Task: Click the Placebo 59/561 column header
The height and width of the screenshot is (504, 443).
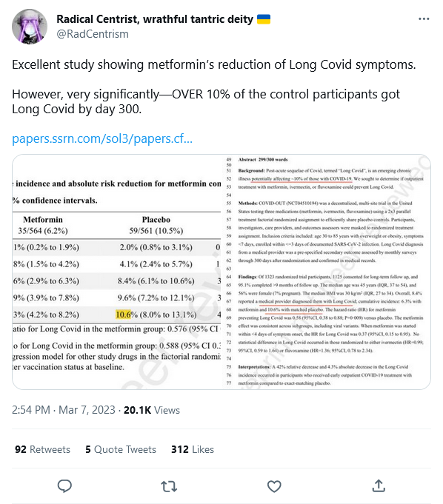Action: [156, 225]
